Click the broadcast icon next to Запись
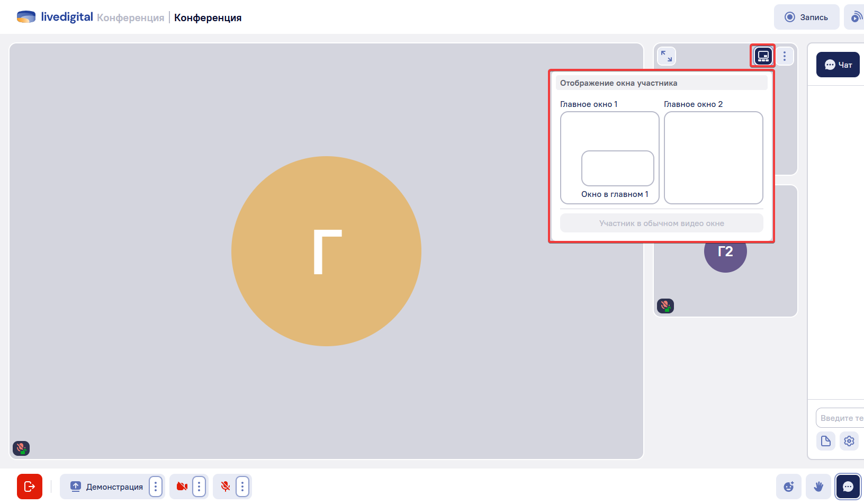This screenshot has height=504, width=864. pyautogui.click(x=855, y=17)
